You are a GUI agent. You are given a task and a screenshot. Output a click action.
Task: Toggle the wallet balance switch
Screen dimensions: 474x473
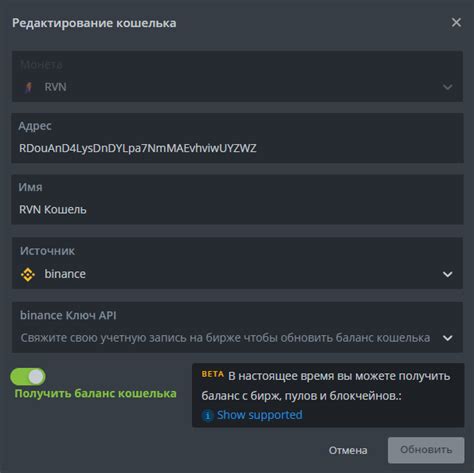coord(28,377)
